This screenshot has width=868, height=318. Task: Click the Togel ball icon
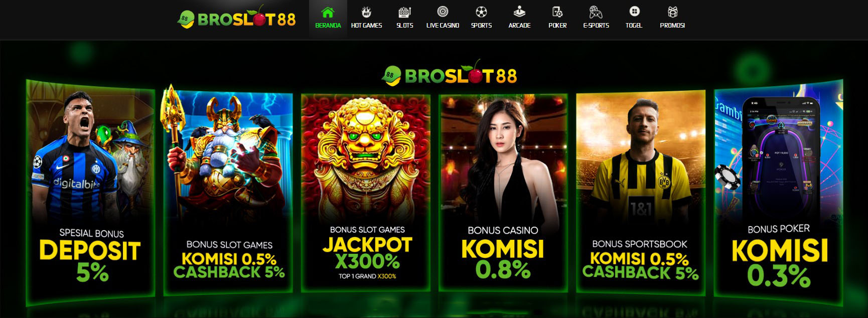[x=634, y=12]
